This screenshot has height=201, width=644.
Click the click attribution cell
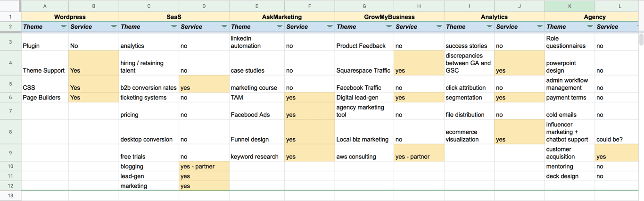469,84
